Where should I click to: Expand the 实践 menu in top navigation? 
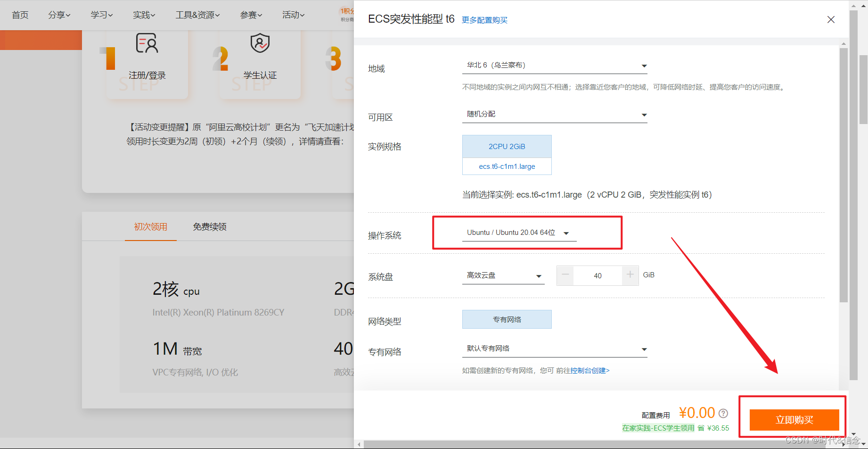click(144, 15)
